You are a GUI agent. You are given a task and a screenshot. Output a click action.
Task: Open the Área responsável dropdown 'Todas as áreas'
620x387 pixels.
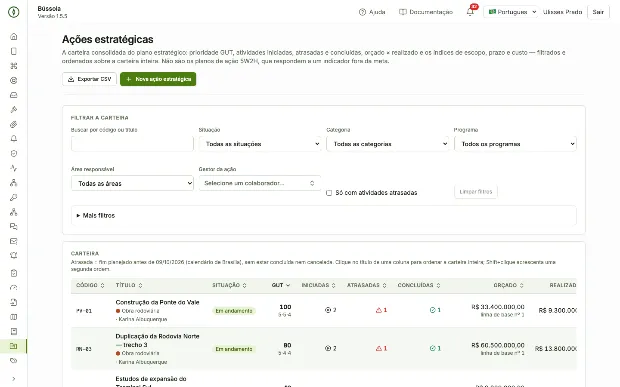click(x=132, y=183)
